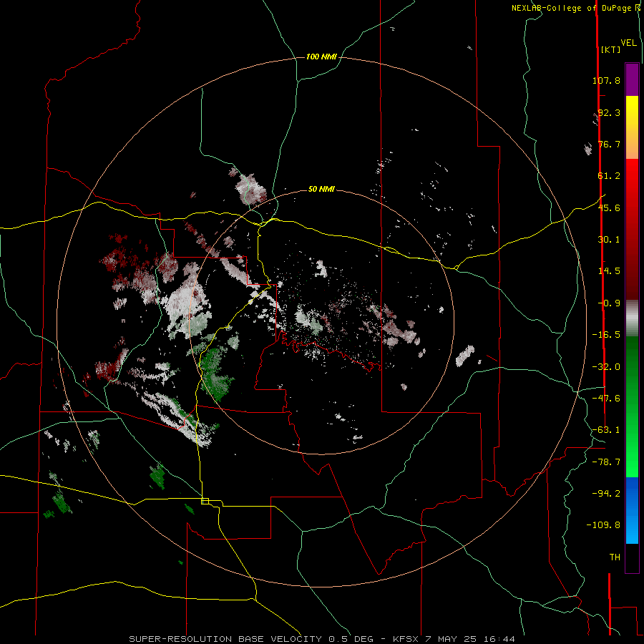Select the -109.8 legend value

coord(603,525)
